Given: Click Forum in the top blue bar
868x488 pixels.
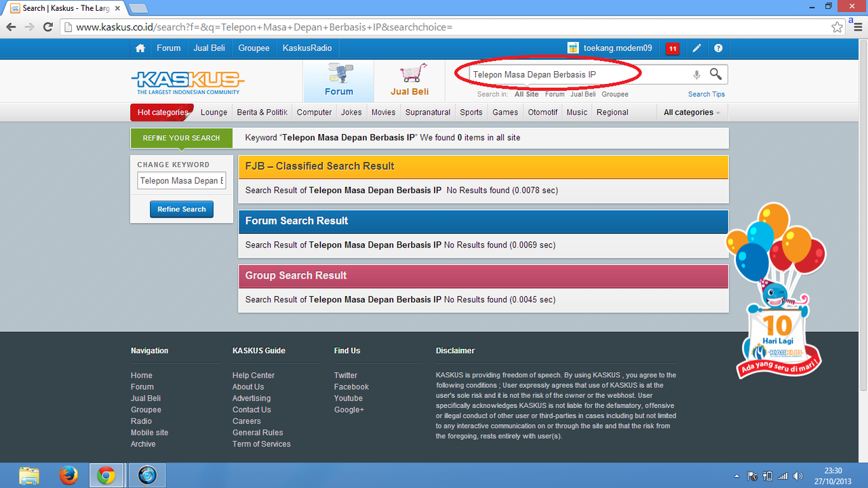Looking at the screenshot, I should pos(168,48).
